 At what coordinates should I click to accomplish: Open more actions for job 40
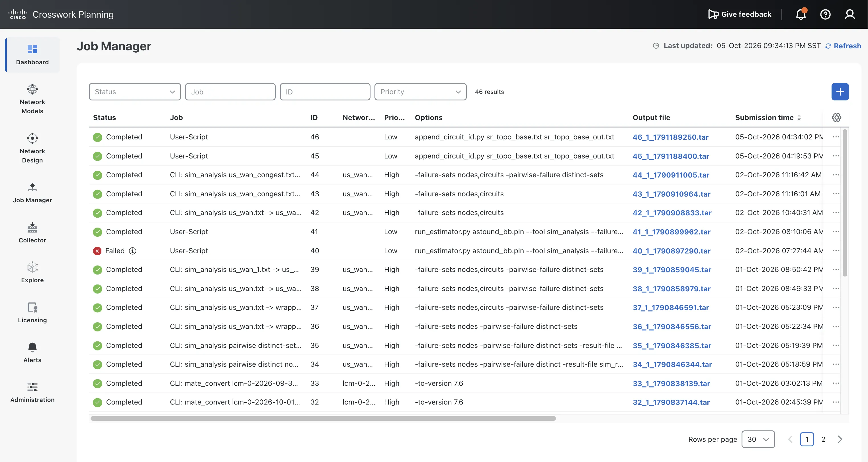[x=836, y=251]
